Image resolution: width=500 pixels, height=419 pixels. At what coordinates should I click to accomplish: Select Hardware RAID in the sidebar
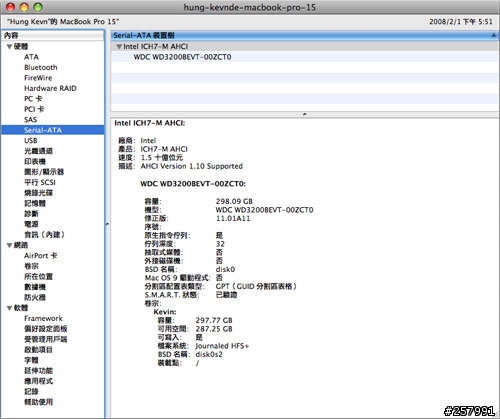50,88
